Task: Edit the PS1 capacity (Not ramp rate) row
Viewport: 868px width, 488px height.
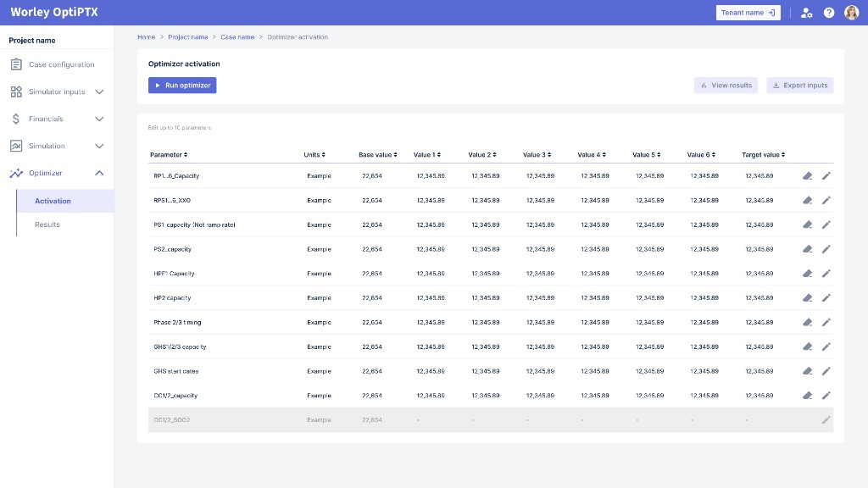Action: (826, 225)
